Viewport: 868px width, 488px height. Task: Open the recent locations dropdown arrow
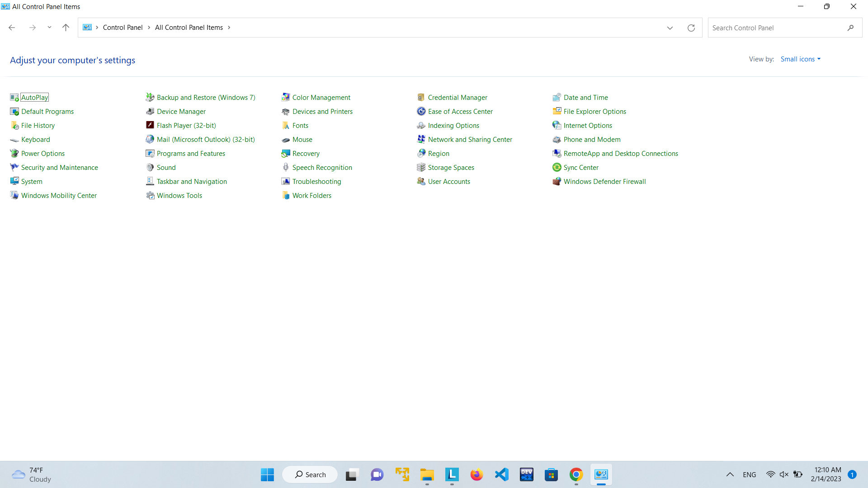click(x=49, y=28)
